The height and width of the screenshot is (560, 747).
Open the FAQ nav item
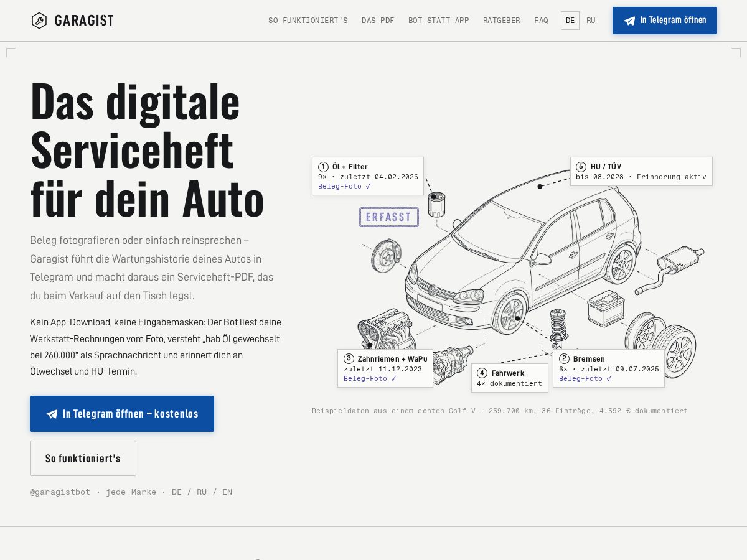[x=541, y=21]
